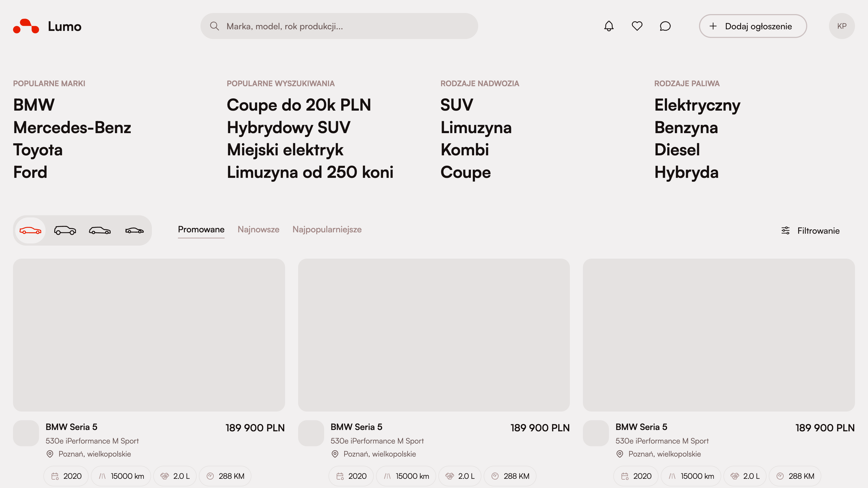Click the location pin in the last listing
868x488 pixels.
pos(620,454)
